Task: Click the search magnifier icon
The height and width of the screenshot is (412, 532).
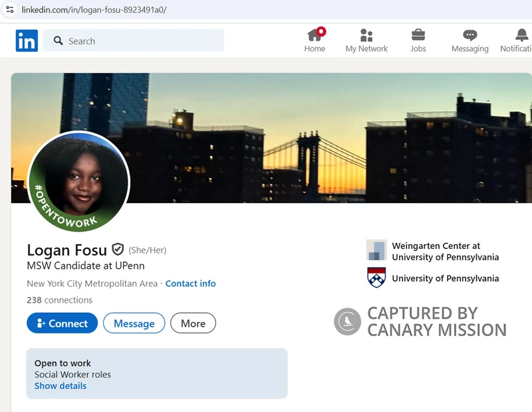Action: [59, 41]
